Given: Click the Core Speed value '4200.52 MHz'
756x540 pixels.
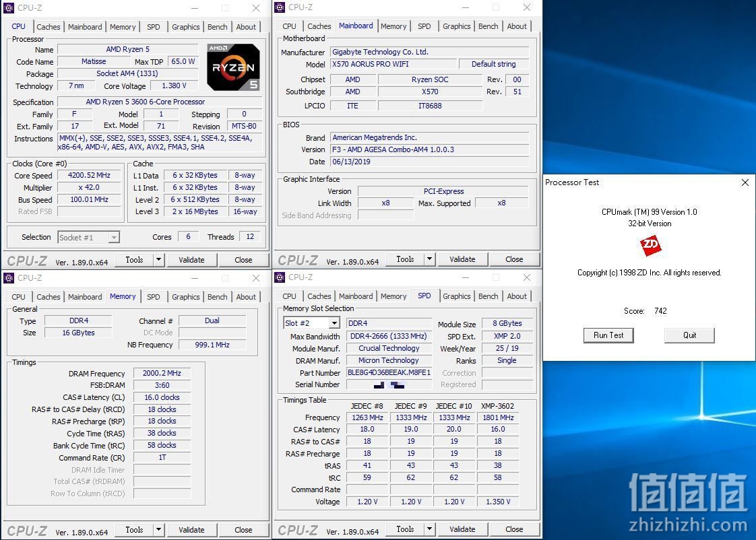Looking at the screenshot, I should coord(89,175).
